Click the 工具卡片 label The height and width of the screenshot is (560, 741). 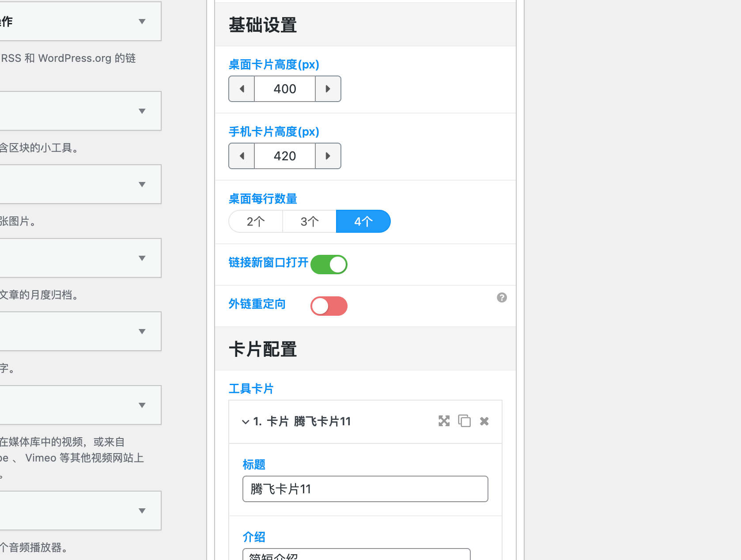pos(251,389)
